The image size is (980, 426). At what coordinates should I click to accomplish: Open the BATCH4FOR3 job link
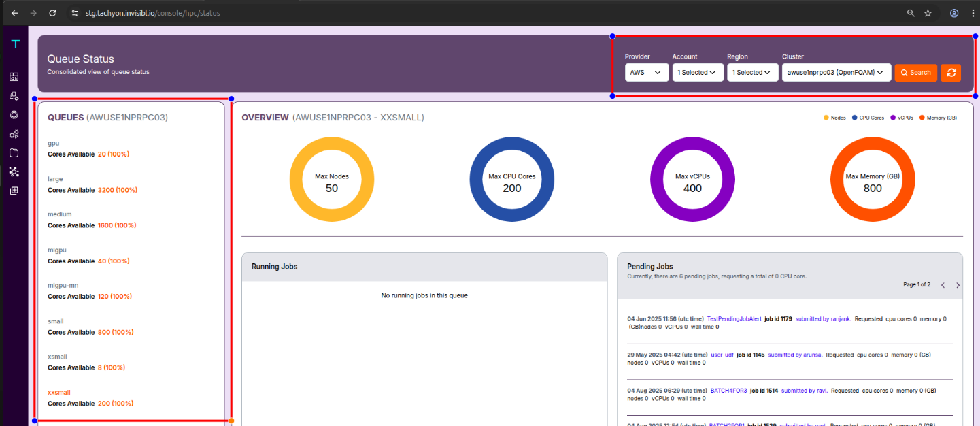click(x=728, y=391)
